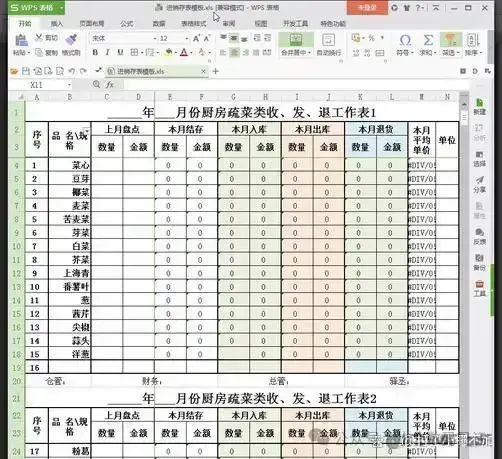Toggle middle vertical alignment

coord(234,38)
